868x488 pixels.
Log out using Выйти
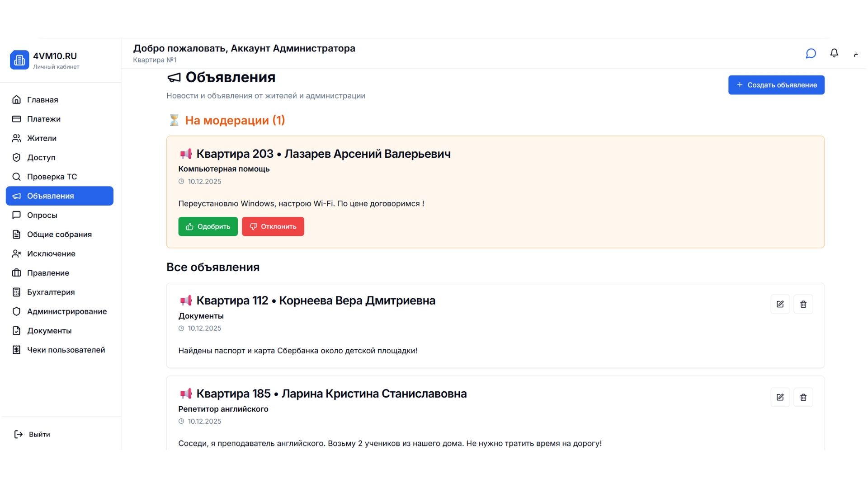pyautogui.click(x=39, y=434)
